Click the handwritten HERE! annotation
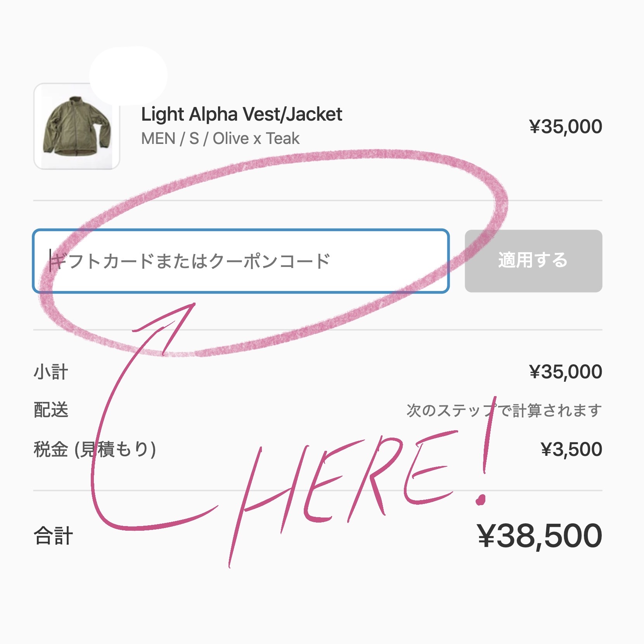644x644 pixels. point(361,481)
